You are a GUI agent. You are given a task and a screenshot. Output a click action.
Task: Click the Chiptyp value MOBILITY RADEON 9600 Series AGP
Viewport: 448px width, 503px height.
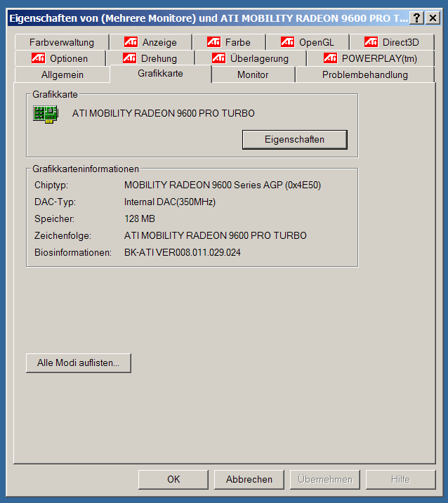223,185
